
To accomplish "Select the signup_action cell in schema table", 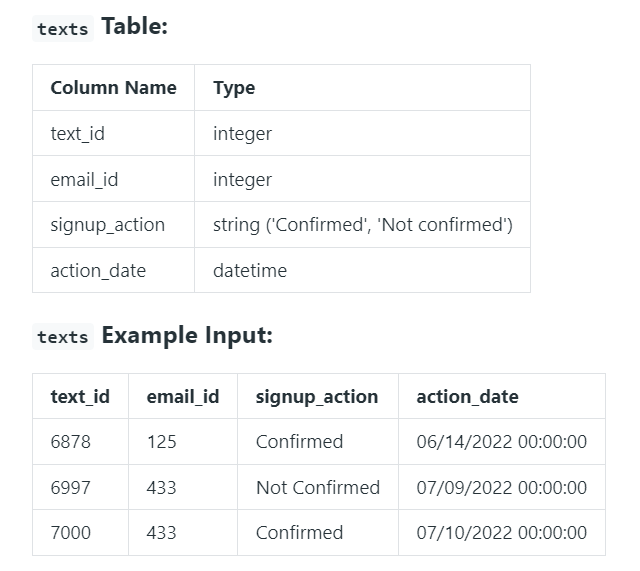I will coord(113,225).
